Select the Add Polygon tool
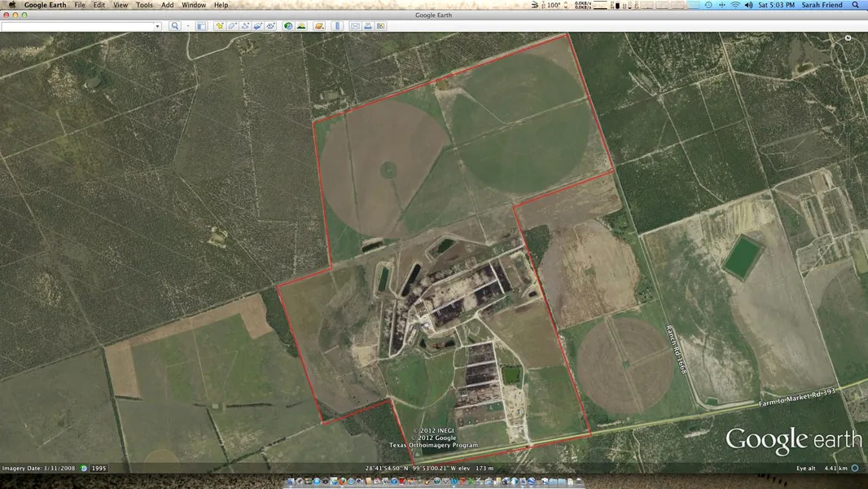 coord(232,26)
